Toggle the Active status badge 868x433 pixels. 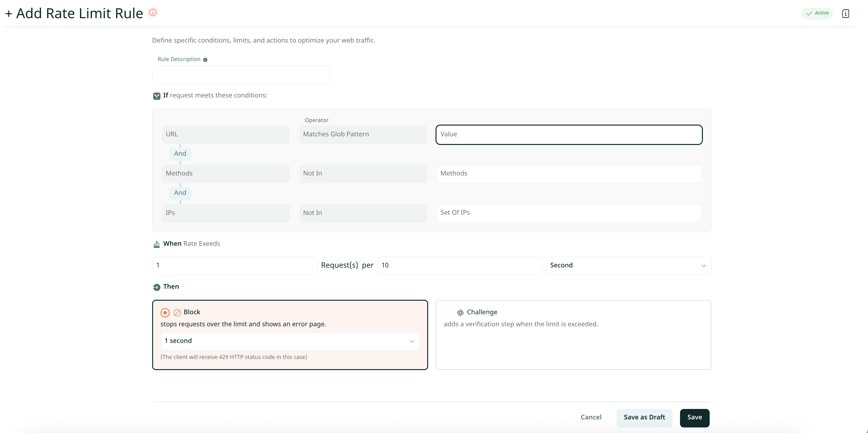[817, 13]
